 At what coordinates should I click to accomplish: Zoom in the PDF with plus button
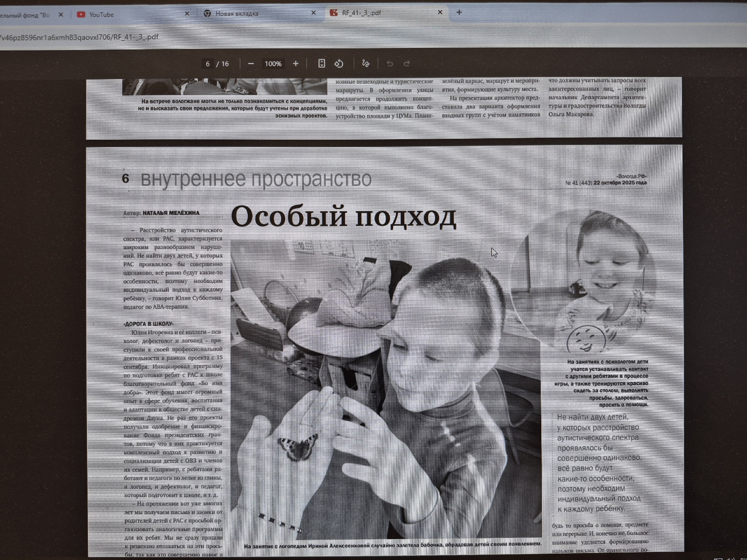coord(296,64)
